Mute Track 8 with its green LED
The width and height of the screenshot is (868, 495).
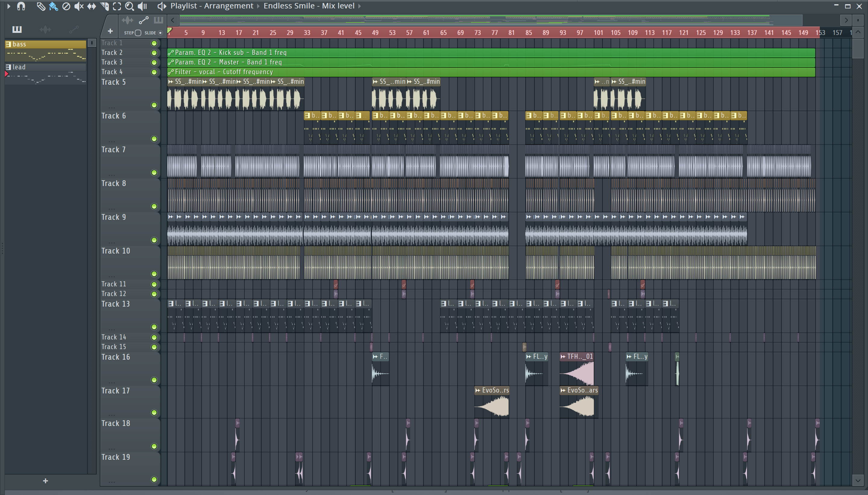tap(154, 207)
